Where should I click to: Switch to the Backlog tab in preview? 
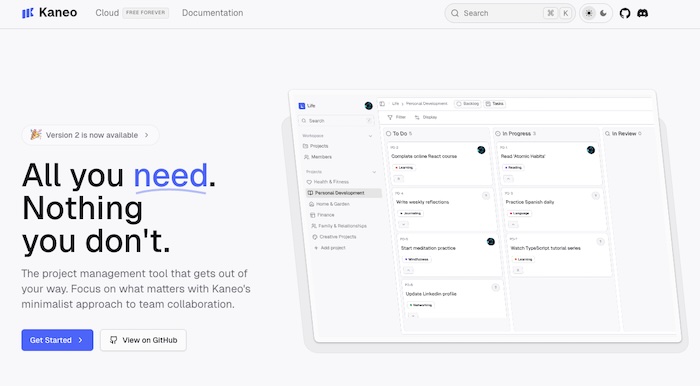pyautogui.click(x=467, y=104)
